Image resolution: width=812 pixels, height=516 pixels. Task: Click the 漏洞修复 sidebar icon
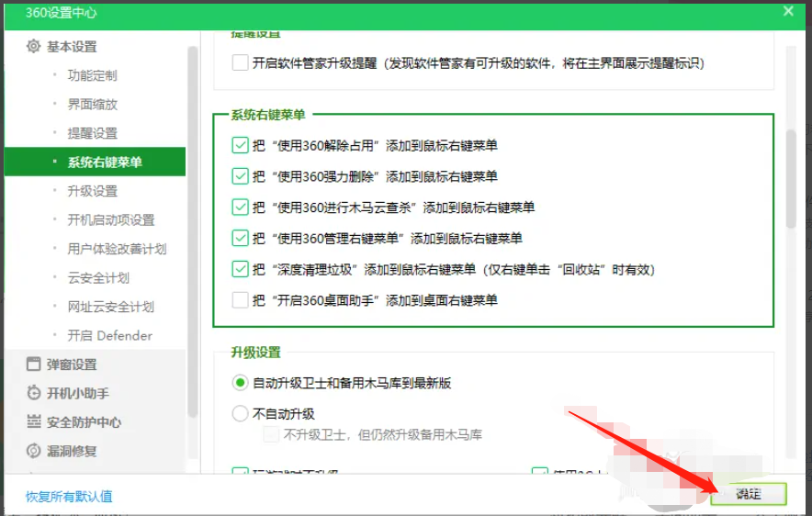[33, 452]
